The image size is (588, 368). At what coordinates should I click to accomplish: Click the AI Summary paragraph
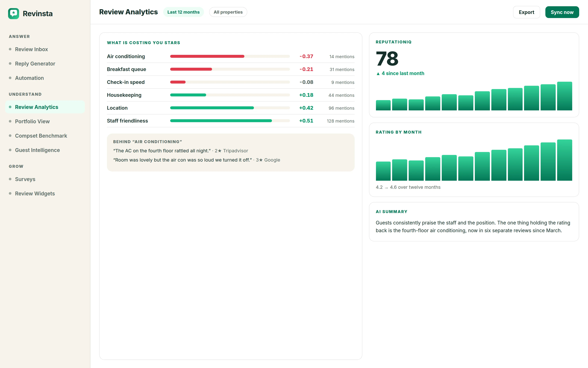[x=473, y=227]
